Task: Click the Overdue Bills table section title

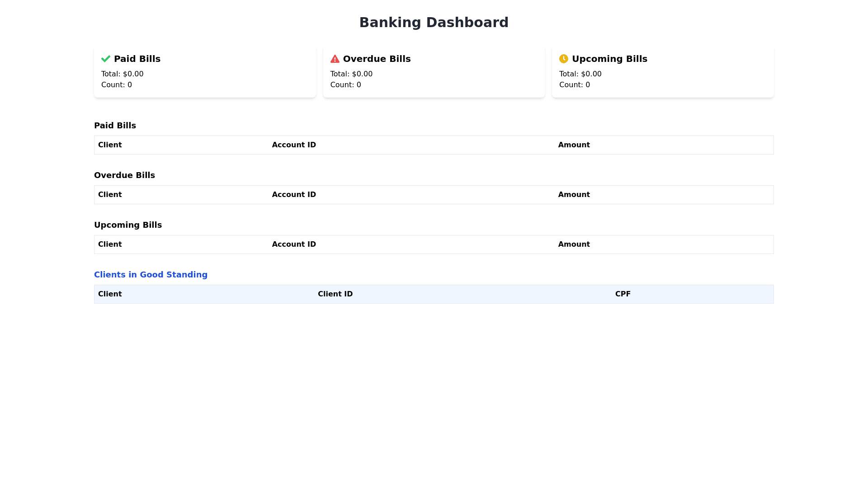Action: pos(124,175)
